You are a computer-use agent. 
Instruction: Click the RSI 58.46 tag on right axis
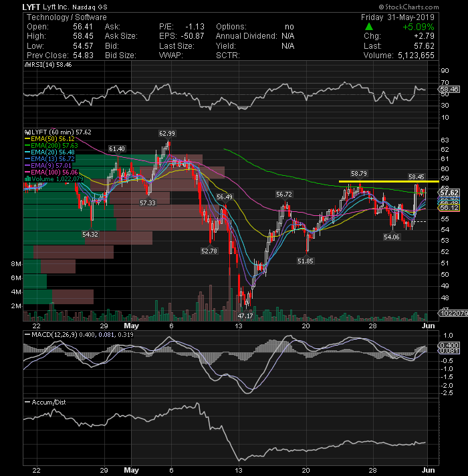[449, 90]
